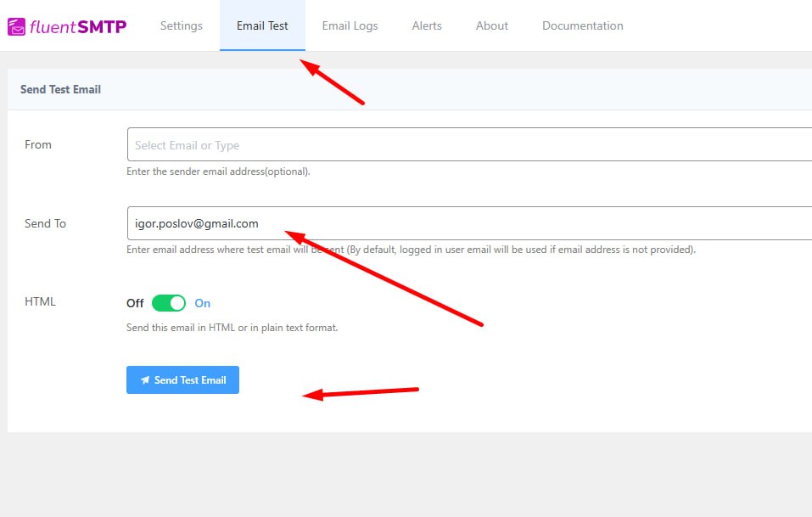Click the sender email address helper text

click(218, 171)
